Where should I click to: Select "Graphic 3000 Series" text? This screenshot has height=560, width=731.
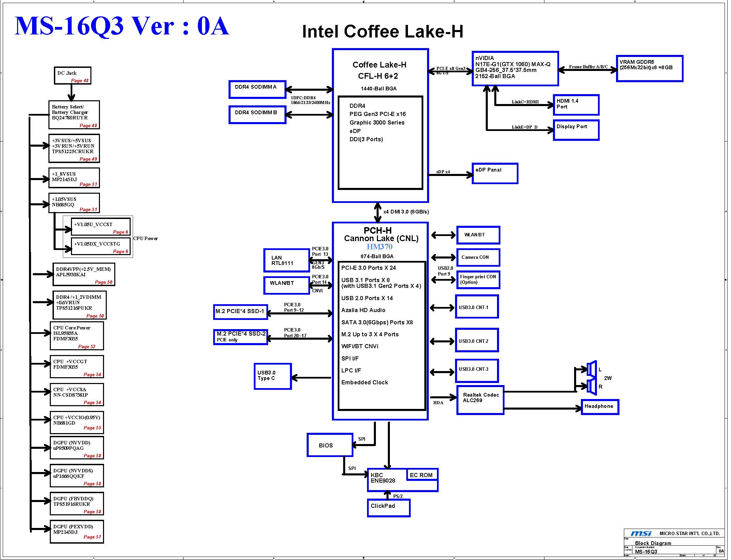tap(377, 122)
